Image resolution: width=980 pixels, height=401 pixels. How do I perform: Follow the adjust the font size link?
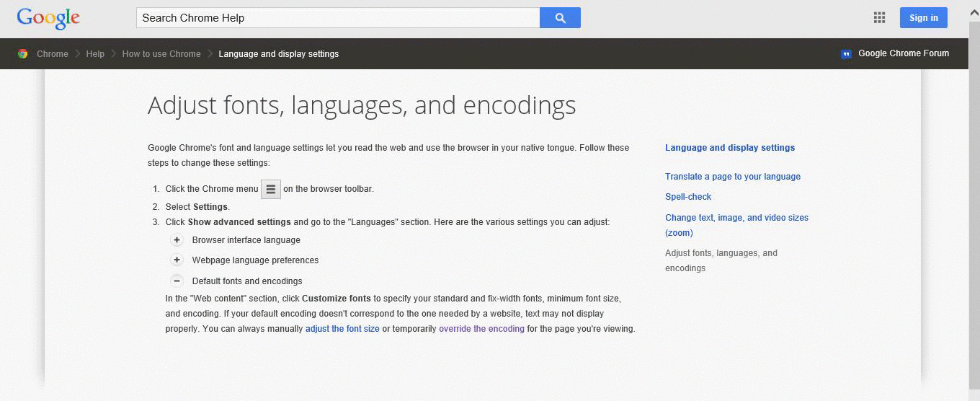click(x=342, y=329)
